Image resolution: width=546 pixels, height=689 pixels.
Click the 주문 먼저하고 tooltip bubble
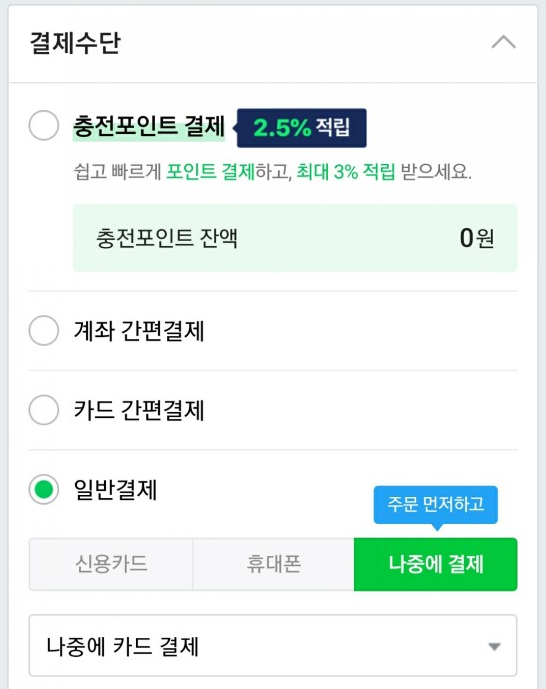[x=436, y=504]
